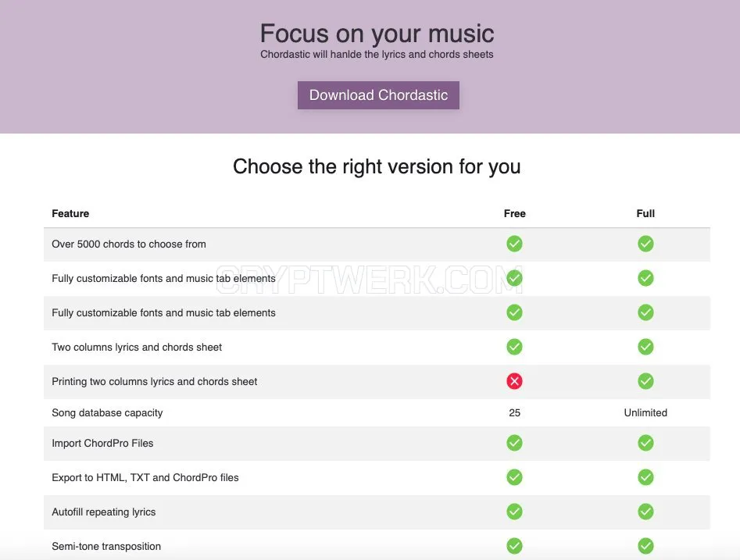Click the Download Chordastic button
740x560 pixels.
coord(378,95)
